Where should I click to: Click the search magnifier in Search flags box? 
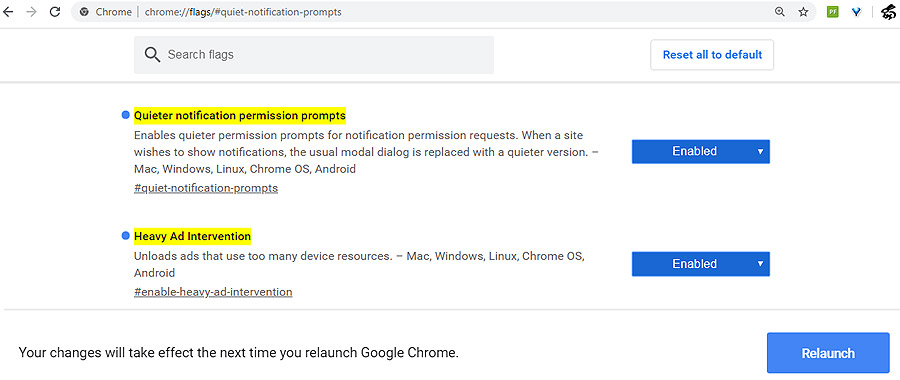pos(152,55)
